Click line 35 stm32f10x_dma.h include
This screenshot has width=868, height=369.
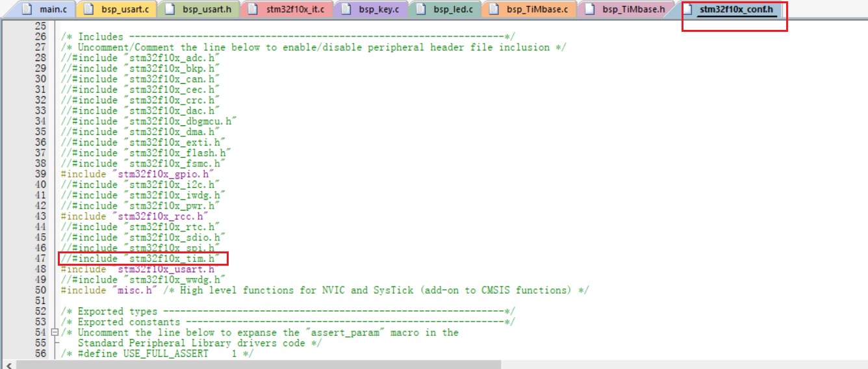[x=140, y=132]
